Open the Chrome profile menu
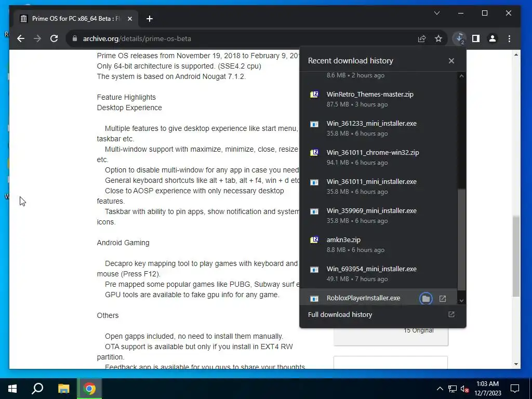Screen dimensions: 532x399 pyautogui.click(x=493, y=38)
